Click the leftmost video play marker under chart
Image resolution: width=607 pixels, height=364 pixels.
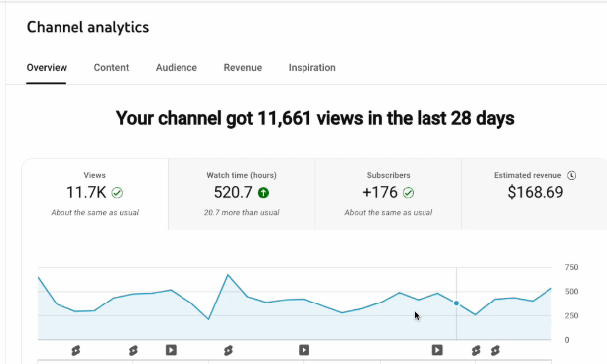(x=171, y=350)
